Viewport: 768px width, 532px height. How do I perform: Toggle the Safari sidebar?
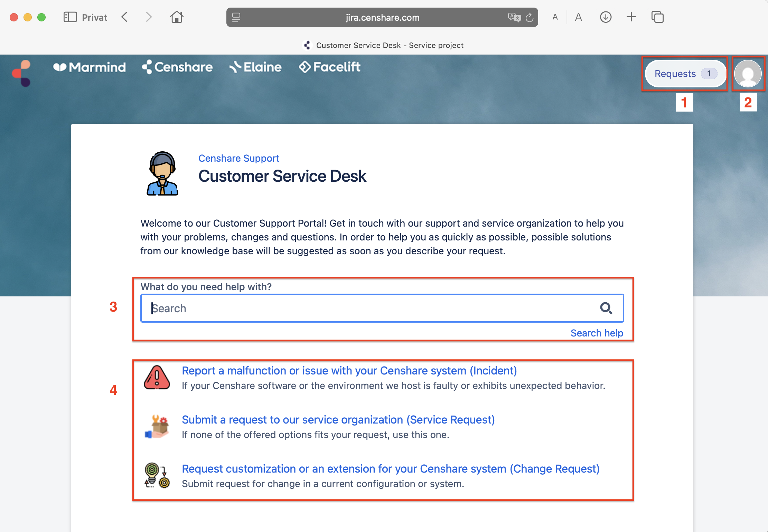[x=70, y=17]
